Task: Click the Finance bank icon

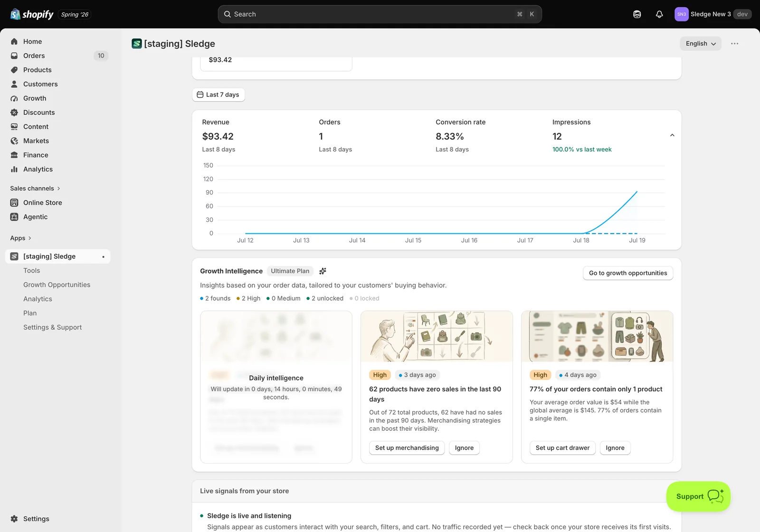Action: tap(14, 155)
